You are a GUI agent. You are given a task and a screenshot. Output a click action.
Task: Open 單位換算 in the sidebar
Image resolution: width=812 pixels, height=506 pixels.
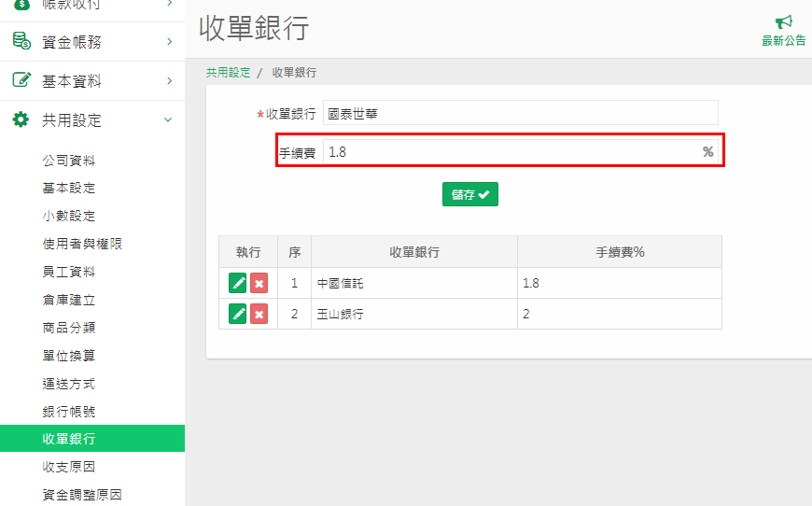[69, 356]
